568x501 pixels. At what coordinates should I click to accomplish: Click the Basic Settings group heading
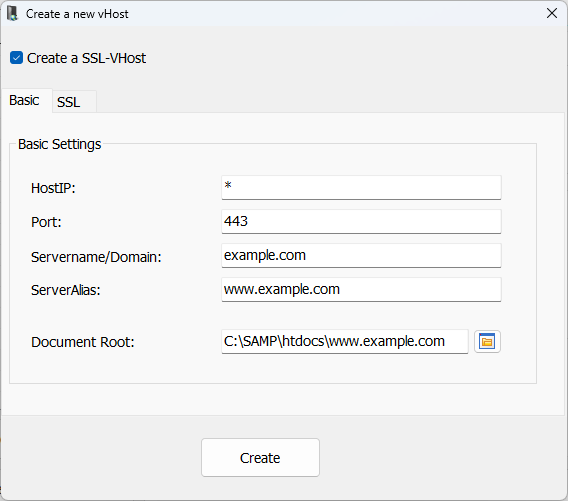coord(59,144)
